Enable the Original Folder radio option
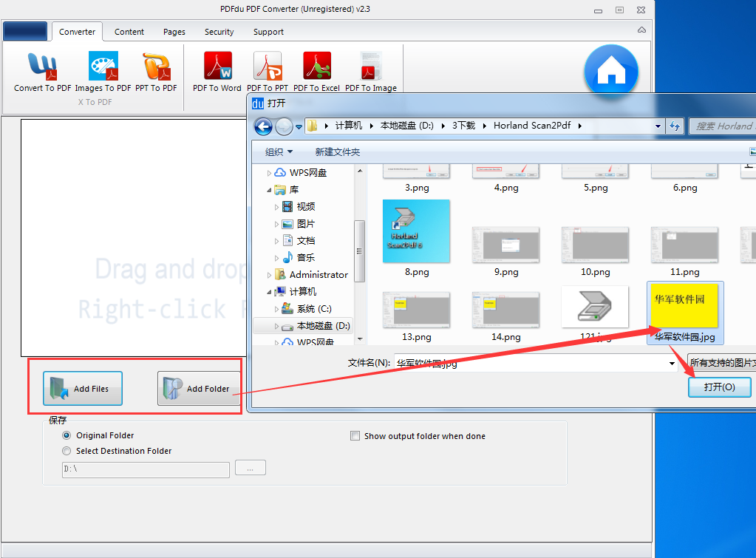The width and height of the screenshot is (756, 558). (67, 435)
